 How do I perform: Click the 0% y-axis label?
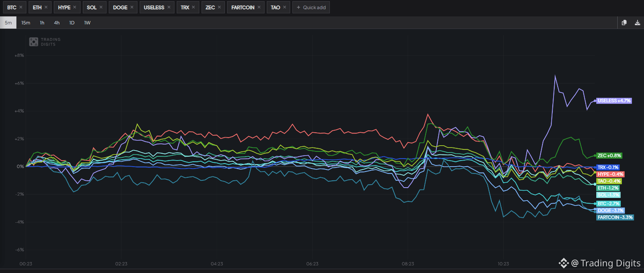pos(20,167)
